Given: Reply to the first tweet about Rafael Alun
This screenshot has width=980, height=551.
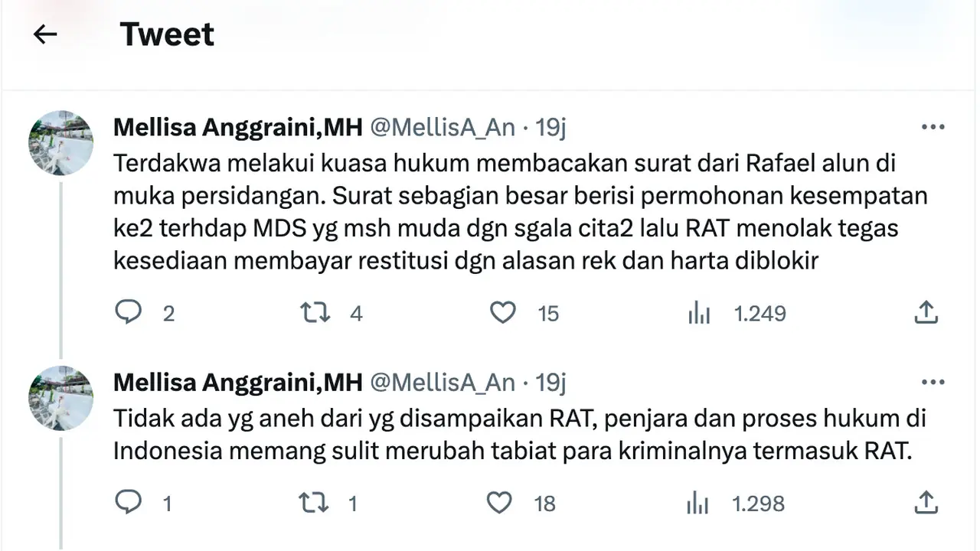Looking at the screenshot, I should coord(129,312).
